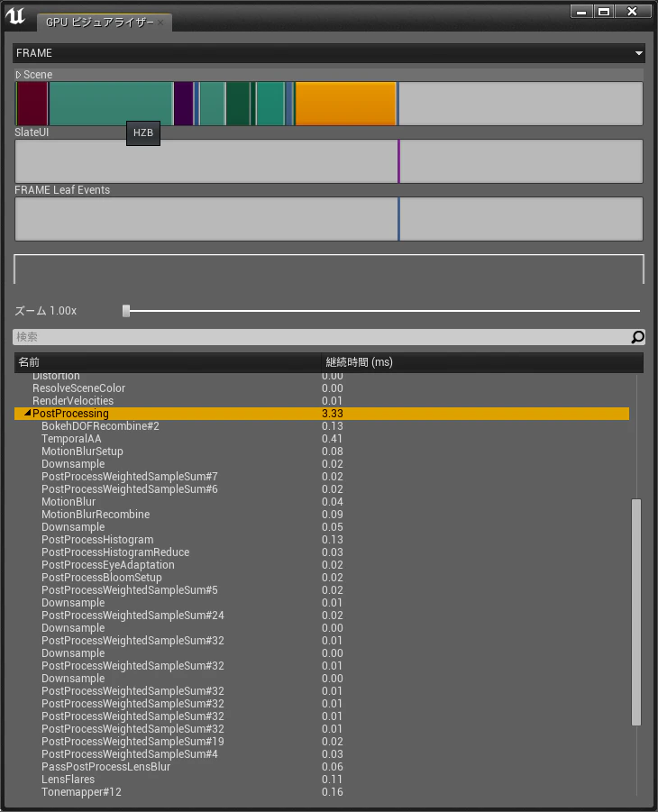658x812 pixels.
Task: Select the PostProcessWeightedSampleSum#6 row
Action: [x=321, y=488]
